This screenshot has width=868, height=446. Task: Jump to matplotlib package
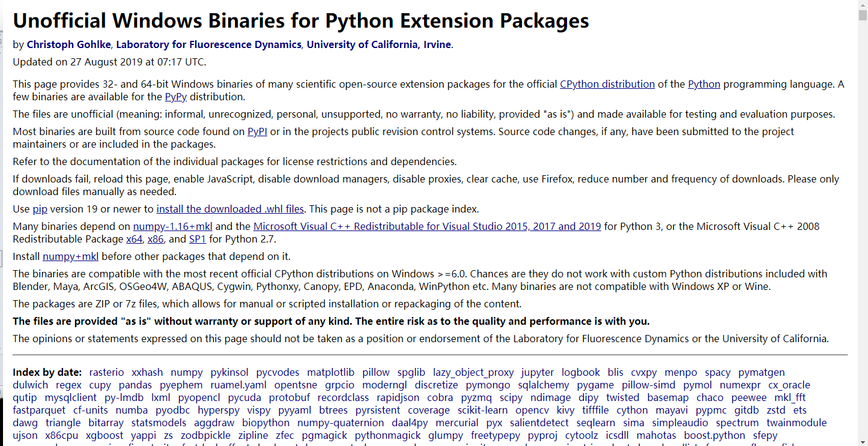pyautogui.click(x=331, y=372)
